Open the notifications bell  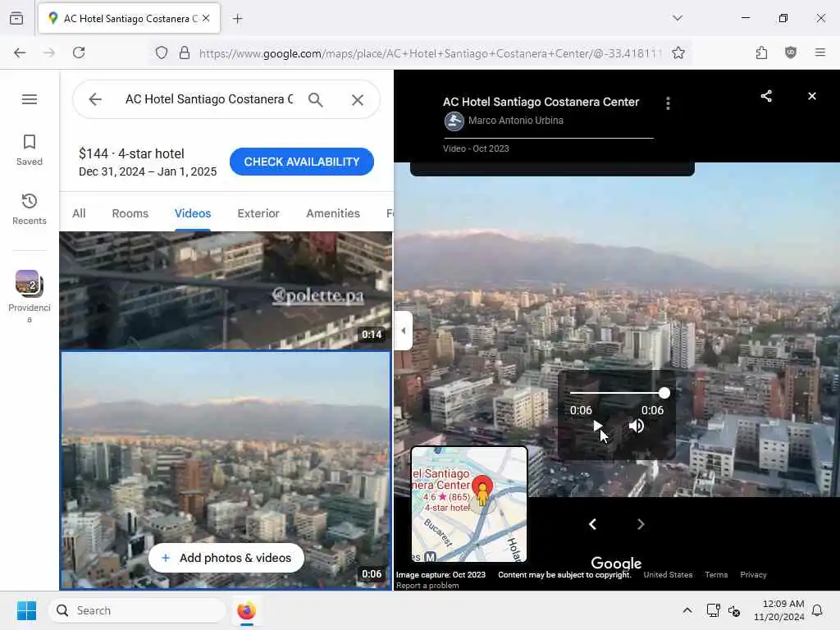pyautogui.click(x=817, y=610)
